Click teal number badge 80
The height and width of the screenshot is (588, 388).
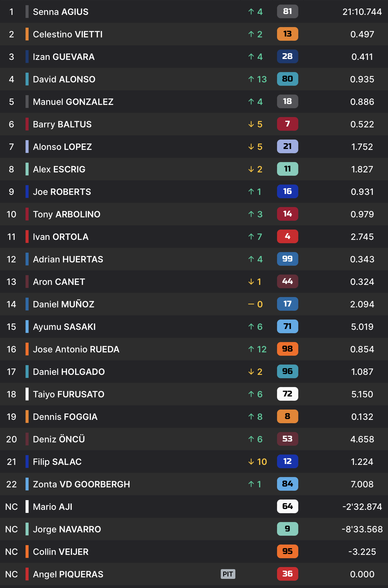click(x=287, y=79)
